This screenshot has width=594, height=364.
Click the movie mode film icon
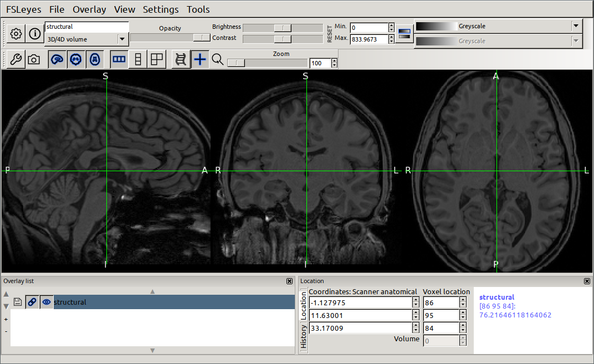[x=180, y=60]
